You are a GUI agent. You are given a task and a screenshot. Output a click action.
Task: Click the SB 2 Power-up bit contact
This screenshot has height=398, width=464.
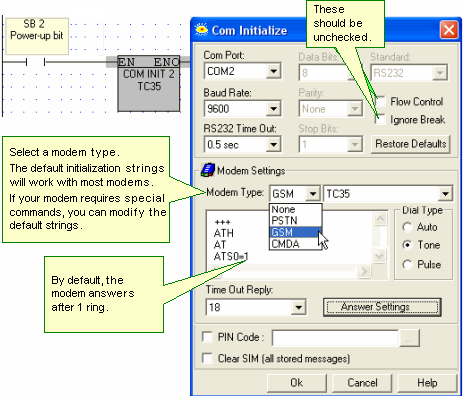pyautogui.click(x=36, y=62)
